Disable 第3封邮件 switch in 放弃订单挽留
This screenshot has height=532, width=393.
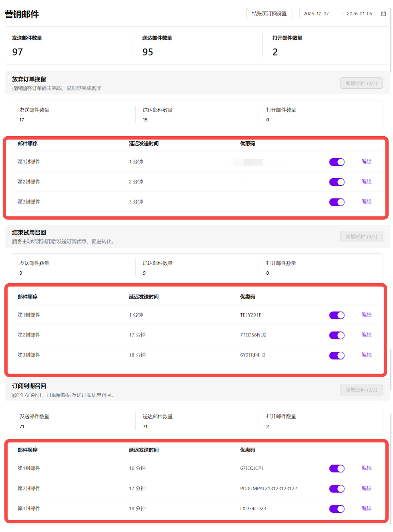[336, 202]
